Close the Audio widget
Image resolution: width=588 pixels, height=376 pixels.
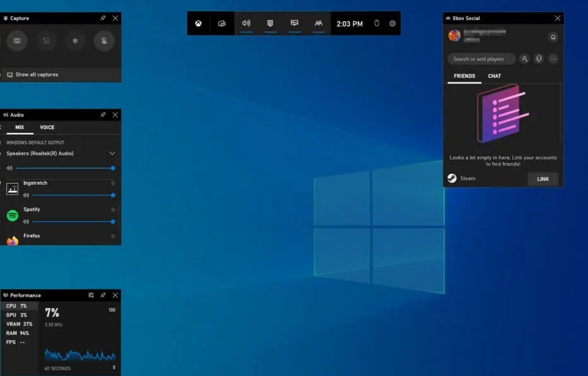pos(115,115)
